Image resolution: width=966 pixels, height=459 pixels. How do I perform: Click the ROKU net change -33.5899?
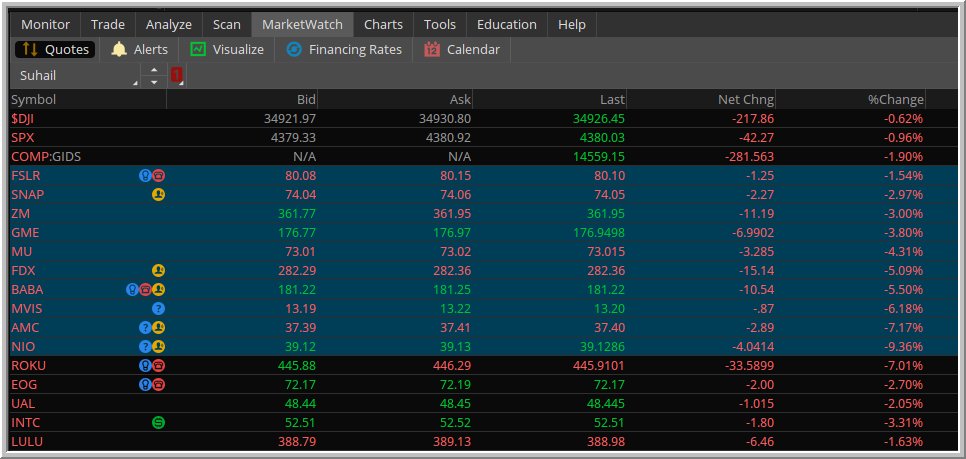pyautogui.click(x=749, y=366)
